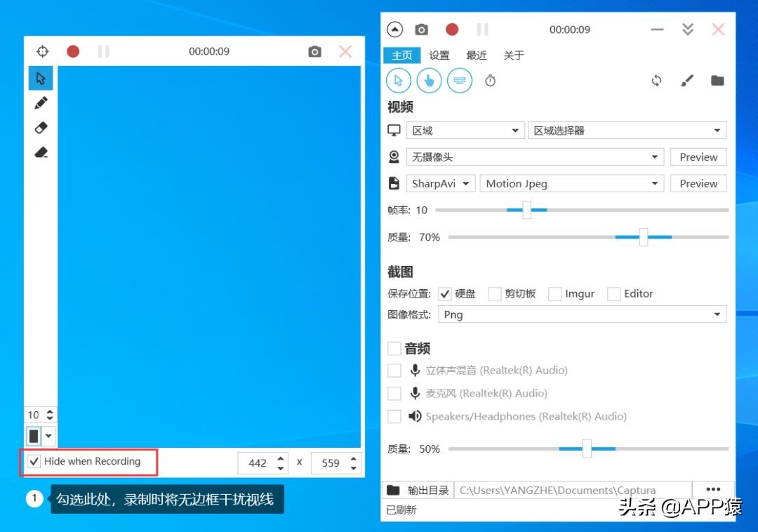Enable the Hide when Recording checkbox

tap(34, 461)
